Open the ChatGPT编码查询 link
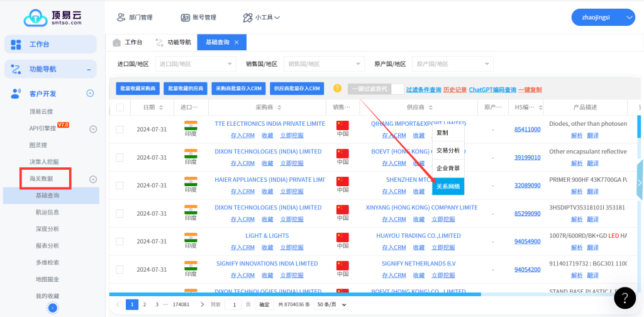Screen dimensions: 644x317 tap(492, 90)
